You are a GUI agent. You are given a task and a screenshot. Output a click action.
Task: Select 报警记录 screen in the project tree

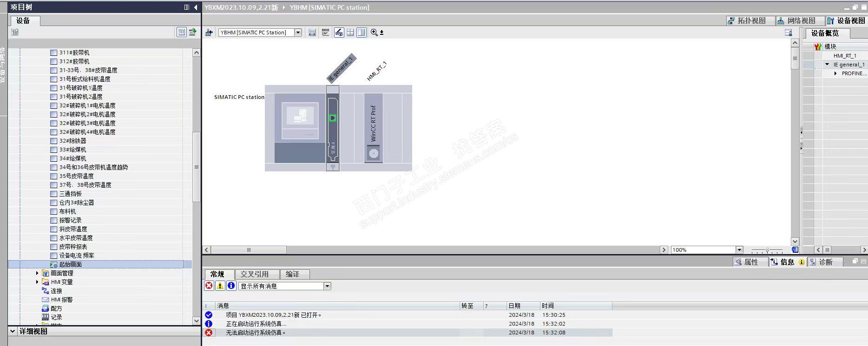click(x=70, y=220)
